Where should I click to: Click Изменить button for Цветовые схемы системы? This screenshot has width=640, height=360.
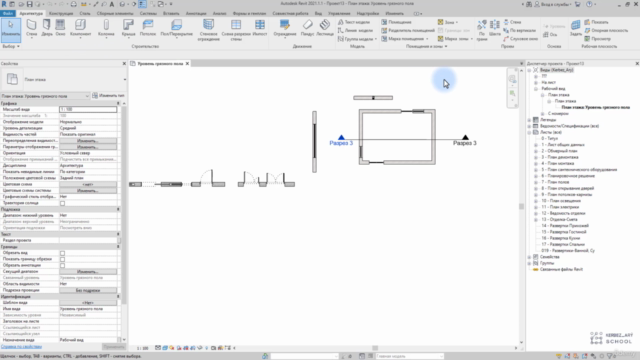(x=88, y=191)
